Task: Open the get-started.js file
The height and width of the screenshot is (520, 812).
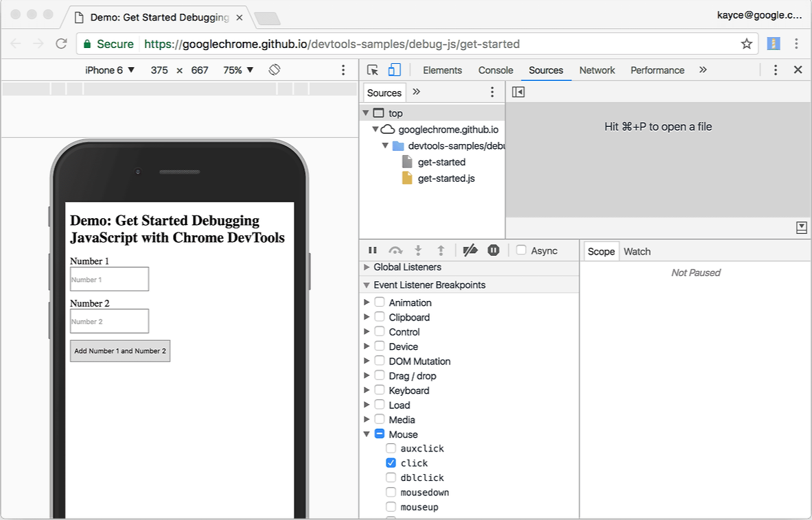Action: click(x=446, y=178)
